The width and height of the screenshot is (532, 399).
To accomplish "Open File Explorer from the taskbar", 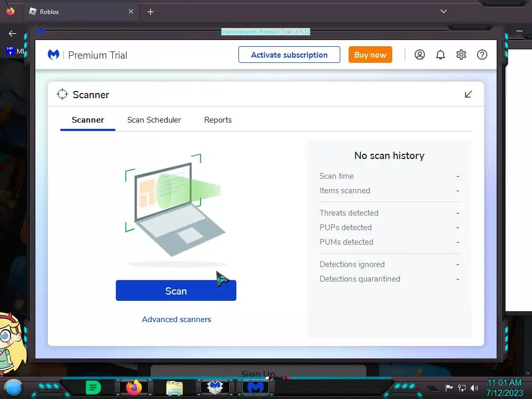I will [x=175, y=388].
